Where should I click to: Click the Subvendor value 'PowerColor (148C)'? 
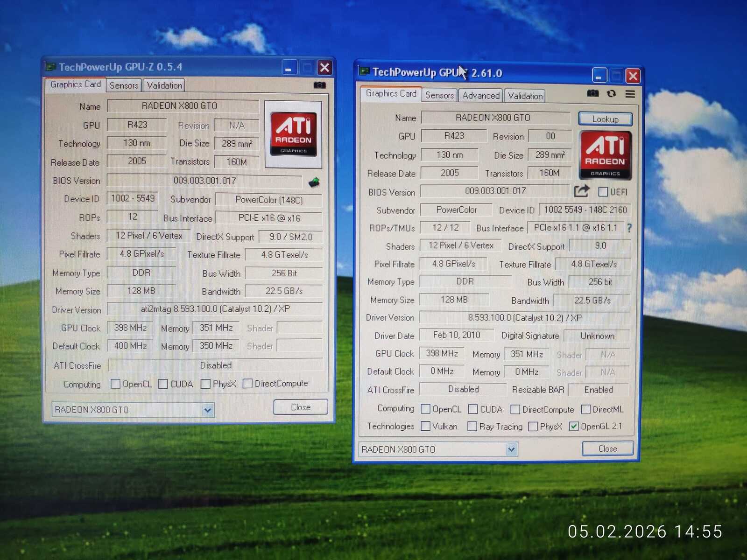269,200
